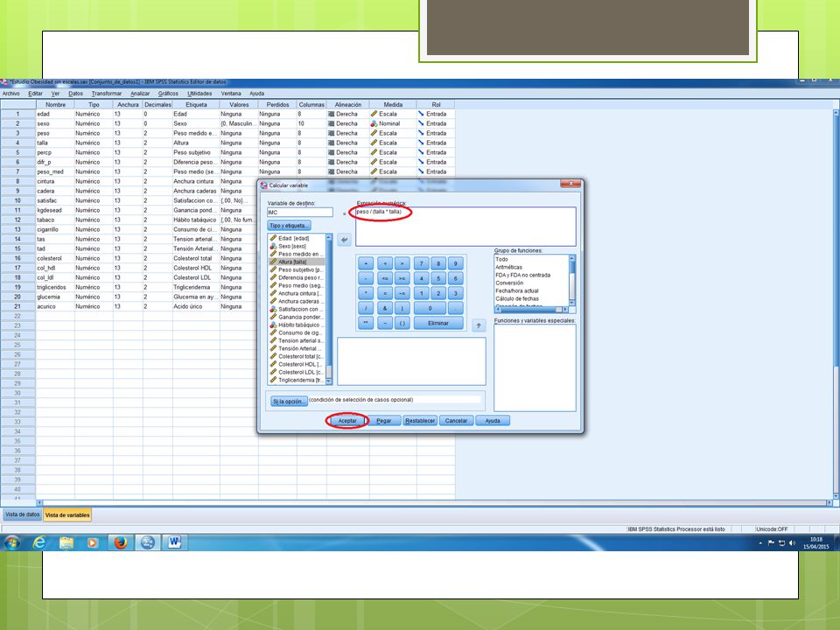The image size is (840, 630).
Task: Open Internet Explorer from the taskbar
Action: point(39,542)
